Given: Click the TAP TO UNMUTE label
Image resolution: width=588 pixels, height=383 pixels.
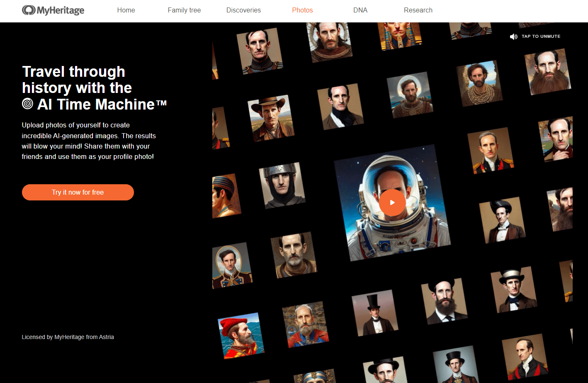Looking at the screenshot, I should point(541,37).
